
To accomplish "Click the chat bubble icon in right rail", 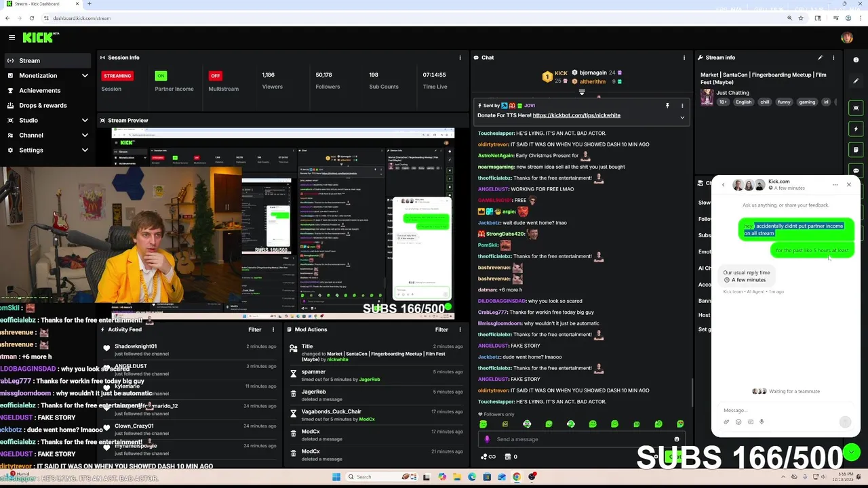I will (x=856, y=170).
